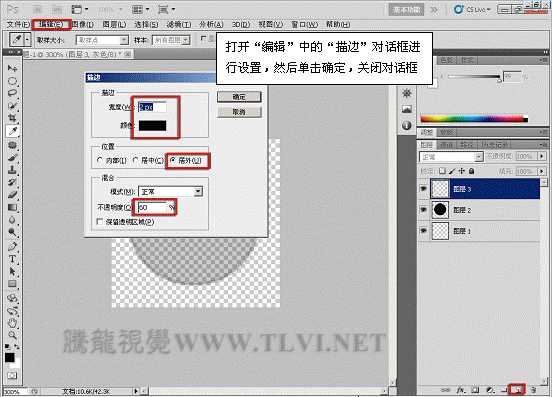Enable Preserve Transparency checkbox in Stroke dialog
552x397 pixels.
[100, 222]
